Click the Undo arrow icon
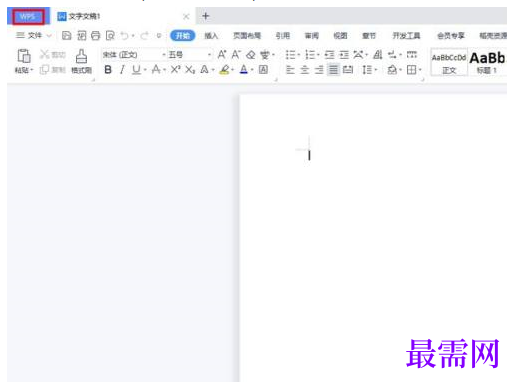This screenshot has width=518, height=385. (124, 35)
